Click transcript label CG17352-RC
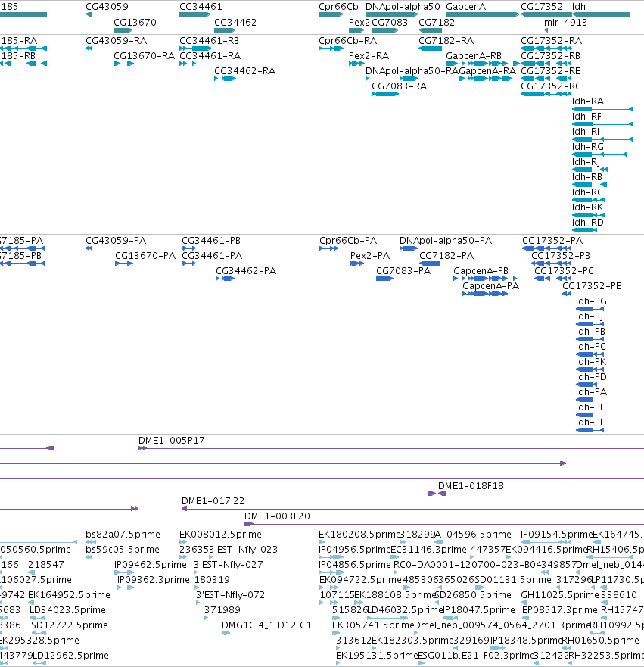This screenshot has height=667, width=644. point(551,86)
